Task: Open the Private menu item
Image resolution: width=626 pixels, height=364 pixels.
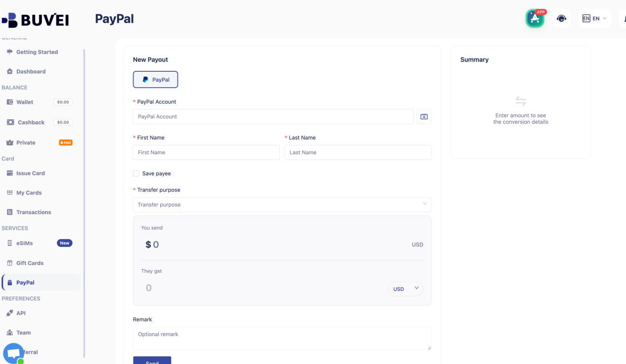Action: click(26, 142)
